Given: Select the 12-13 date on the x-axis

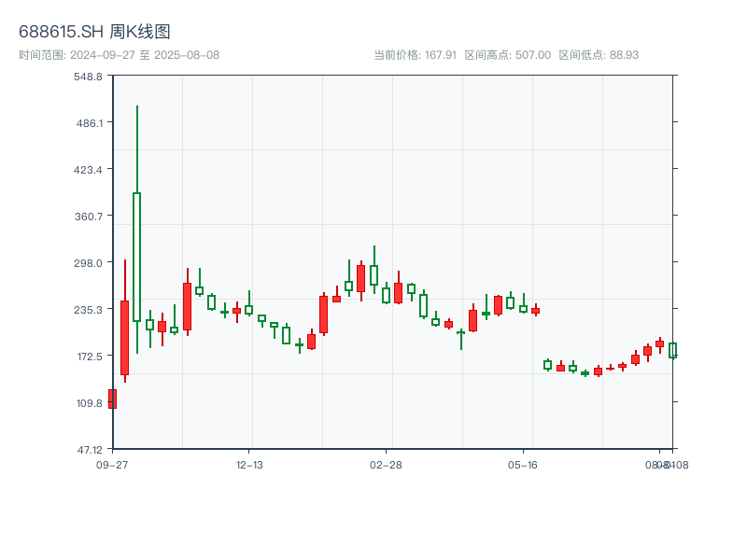Looking at the screenshot, I should 249,465.
